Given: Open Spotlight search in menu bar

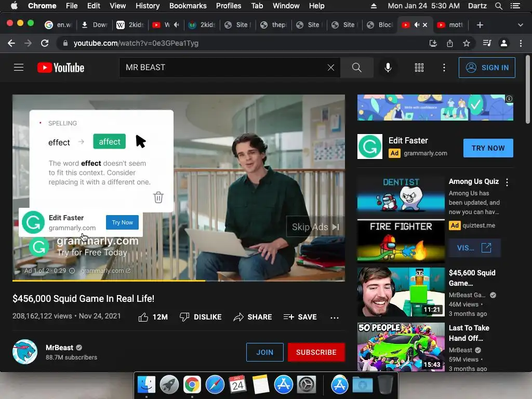Looking at the screenshot, I should 498,6.
